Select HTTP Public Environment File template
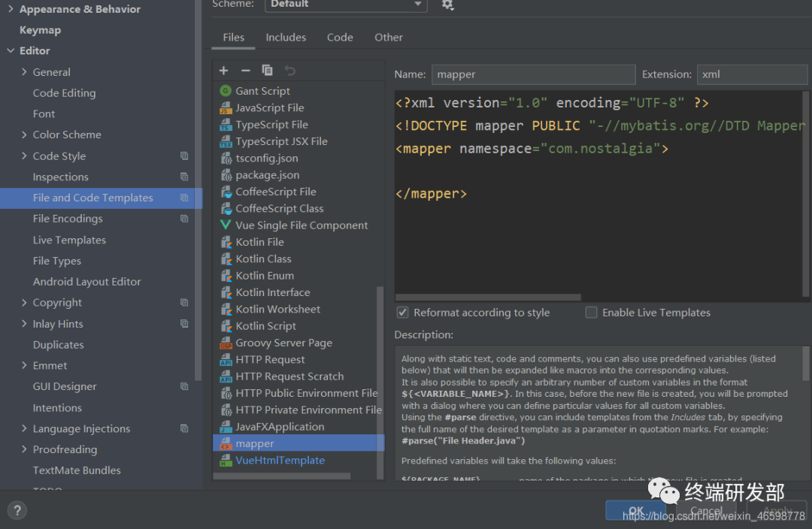 307,393
